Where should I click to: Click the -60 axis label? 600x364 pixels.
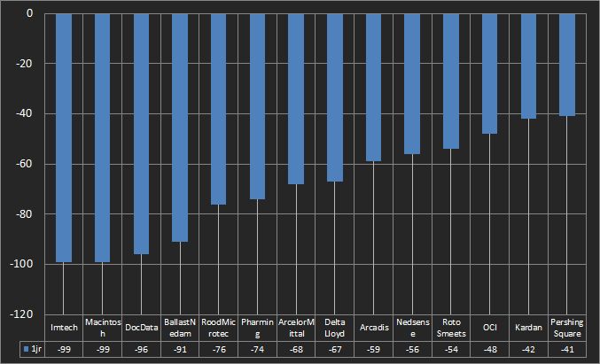(x=24, y=164)
